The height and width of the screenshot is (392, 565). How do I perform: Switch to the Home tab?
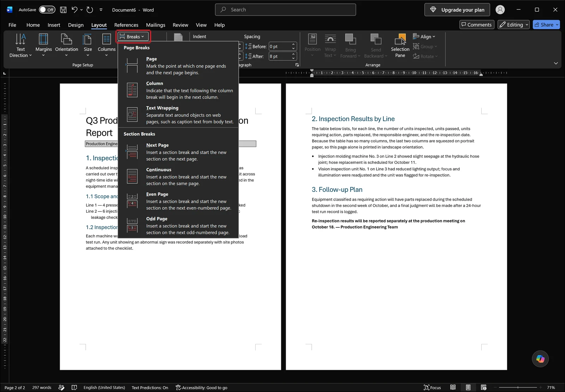33,25
